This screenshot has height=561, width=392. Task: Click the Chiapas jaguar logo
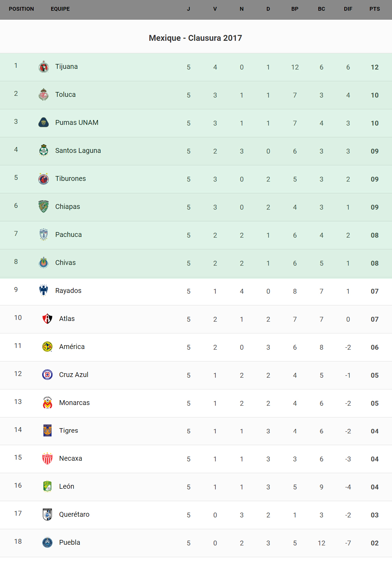coord(44,206)
